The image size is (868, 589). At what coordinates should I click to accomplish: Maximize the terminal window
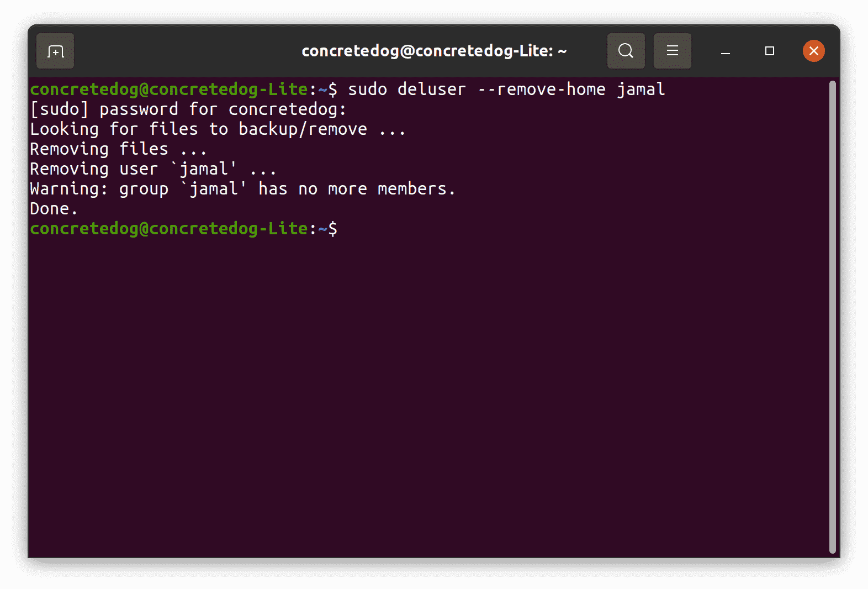coord(770,51)
